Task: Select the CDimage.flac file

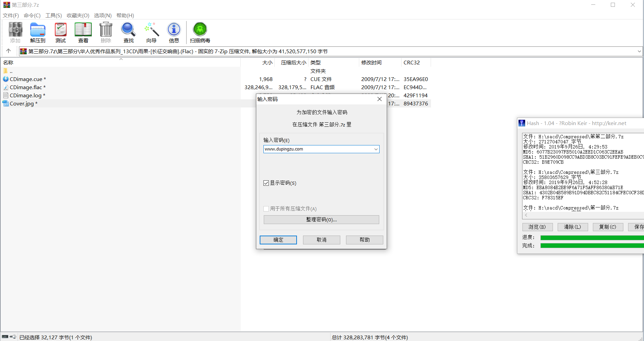Action: (26, 87)
